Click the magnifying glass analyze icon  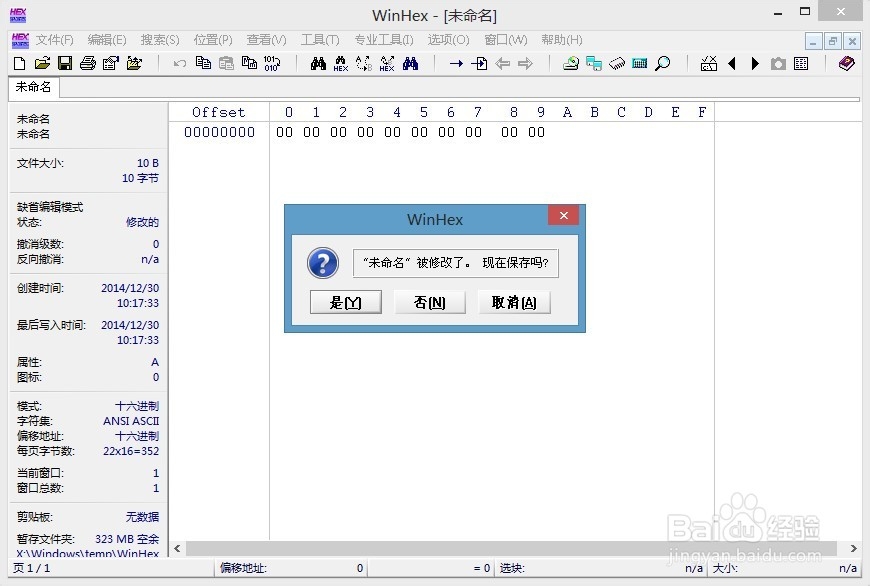pos(662,64)
